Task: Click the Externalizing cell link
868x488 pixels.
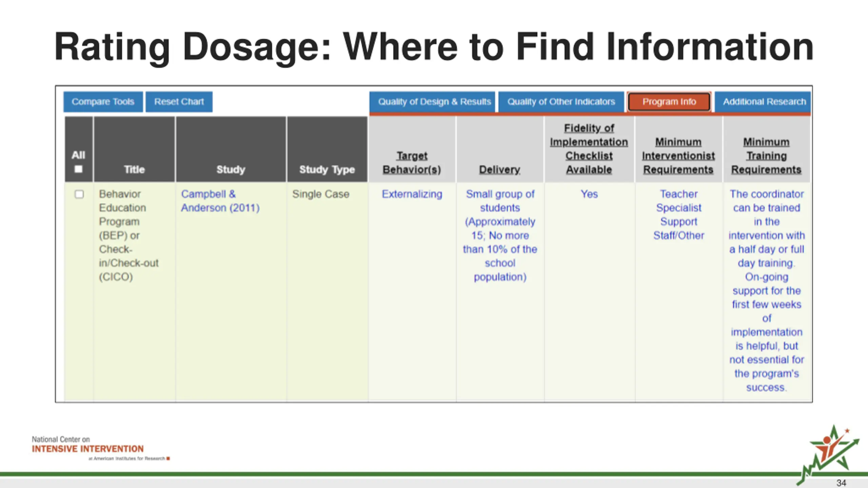Action: [x=412, y=194]
